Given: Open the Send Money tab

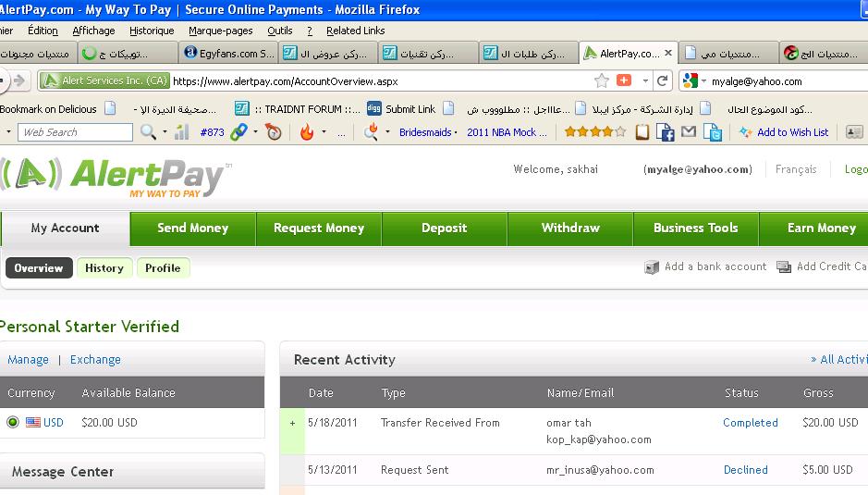Looking at the screenshot, I should [192, 228].
